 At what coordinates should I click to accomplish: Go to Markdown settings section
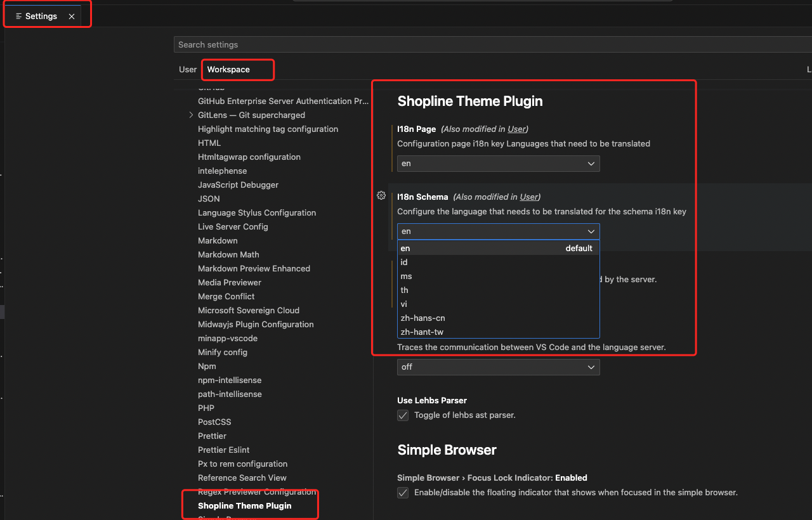[x=218, y=240]
